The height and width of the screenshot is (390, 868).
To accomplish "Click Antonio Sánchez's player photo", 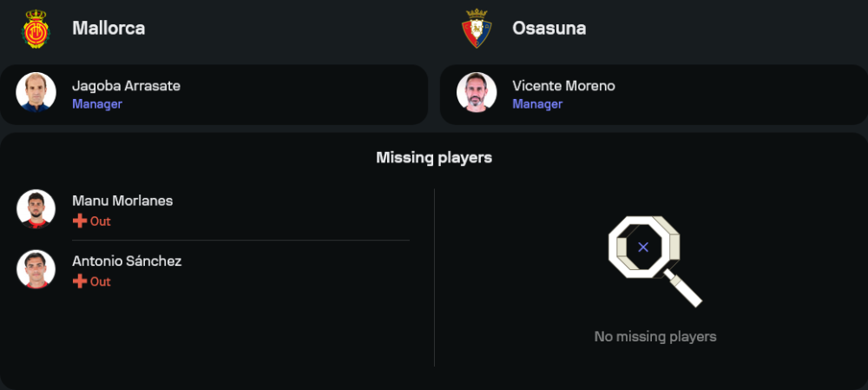I will click(x=36, y=269).
